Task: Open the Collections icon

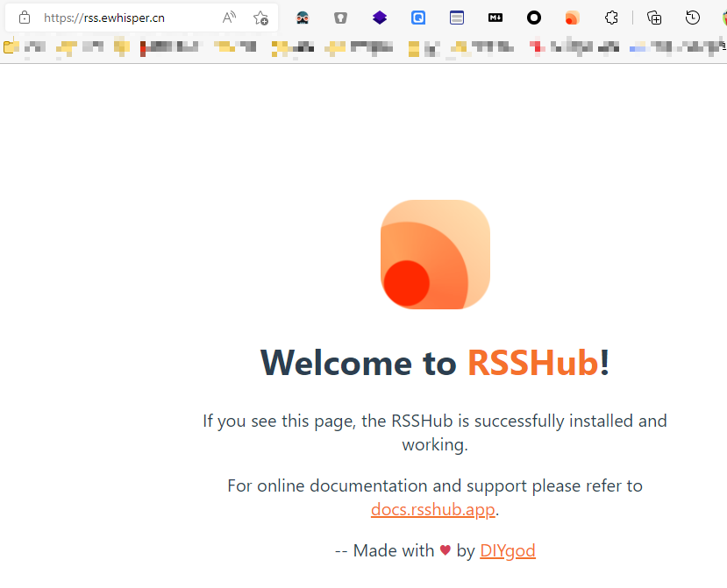Action: coord(654,18)
